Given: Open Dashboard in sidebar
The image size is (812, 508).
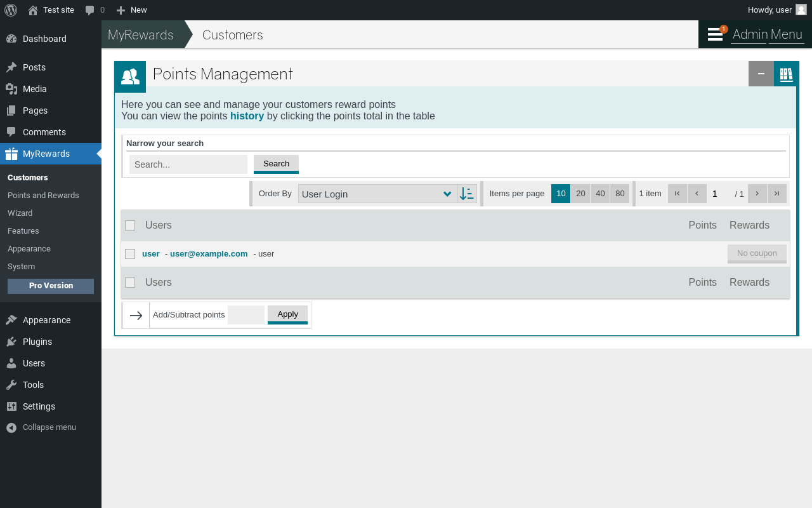Looking at the screenshot, I should tap(51, 39).
